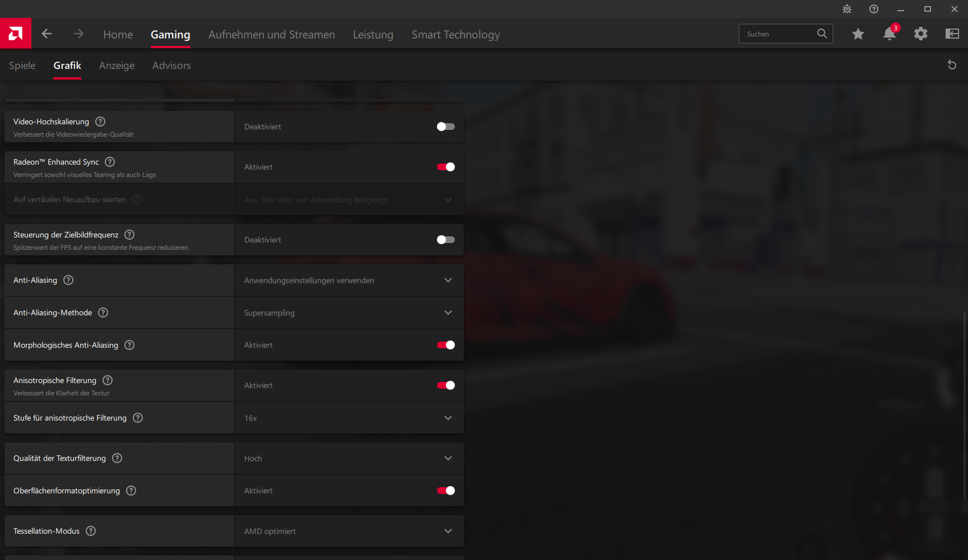
Task: Show help for Tessellation-Modus
Action: tap(91, 531)
